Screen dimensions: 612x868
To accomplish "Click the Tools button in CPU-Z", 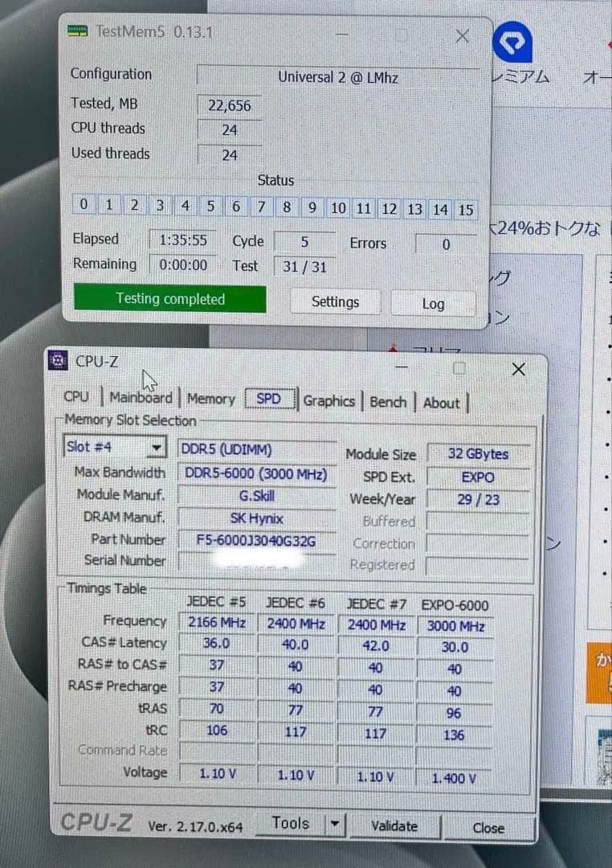I will tap(291, 823).
